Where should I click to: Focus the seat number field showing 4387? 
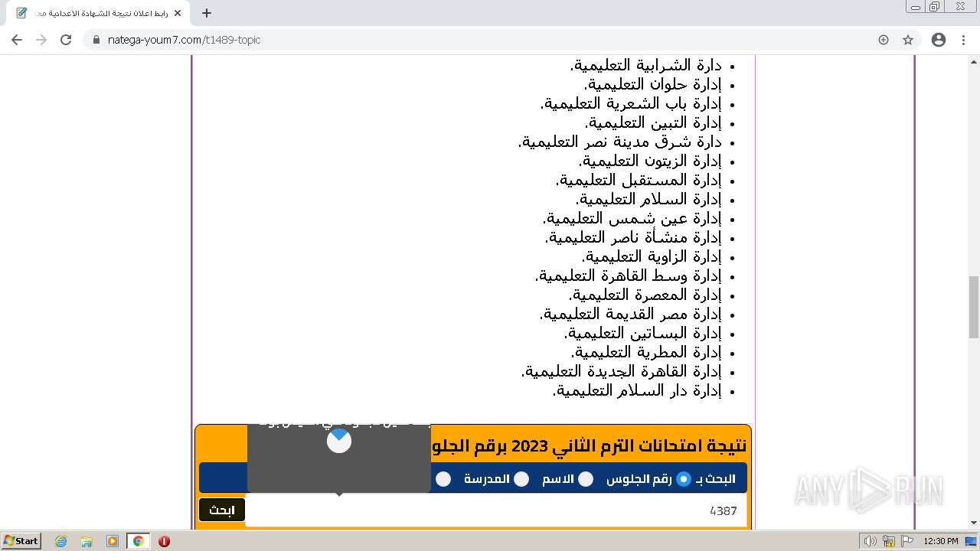click(x=495, y=510)
